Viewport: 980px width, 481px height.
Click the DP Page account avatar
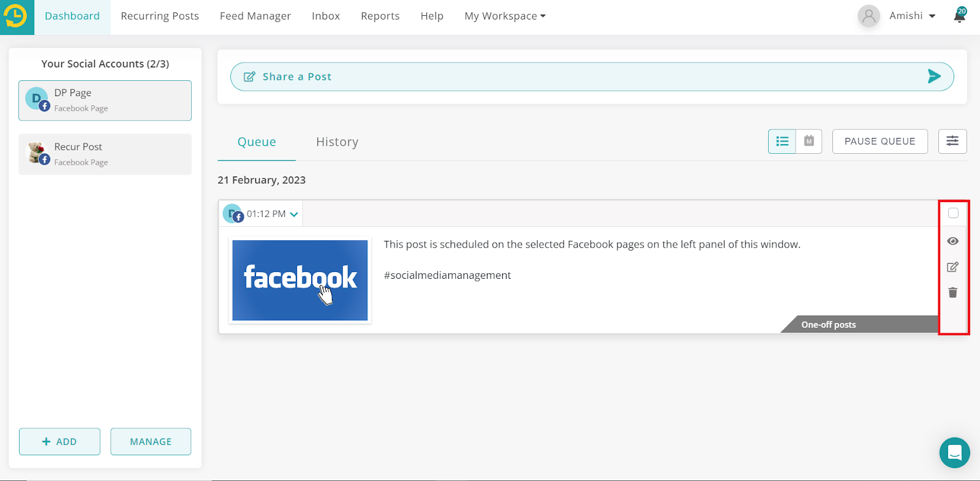coord(37,99)
